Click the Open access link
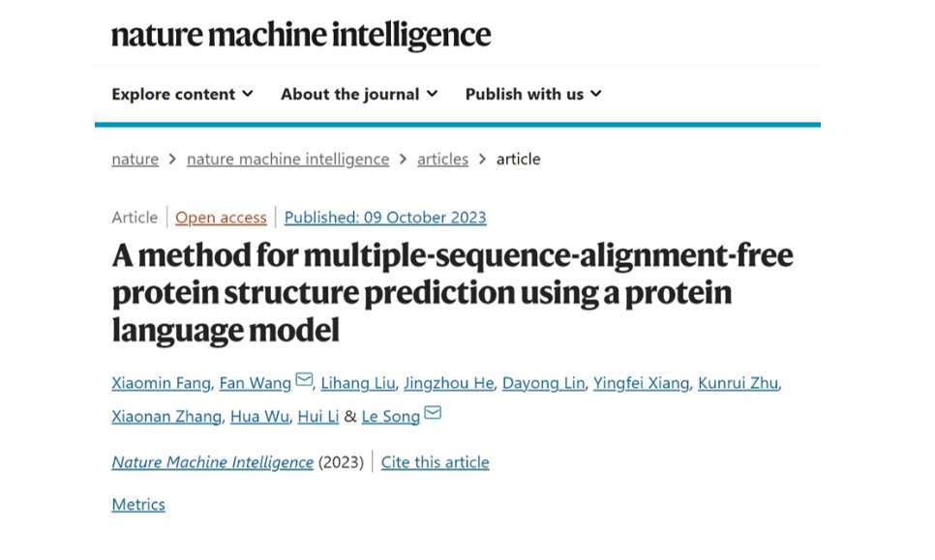The width and height of the screenshot is (935, 560). pos(220,217)
